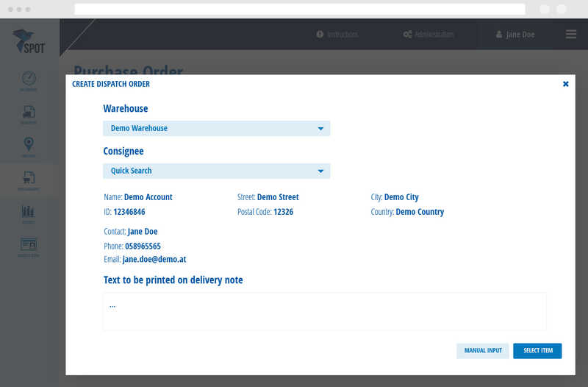
Task: Close the Create Dispatch Order dialog
Action: (x=565, y=84)
